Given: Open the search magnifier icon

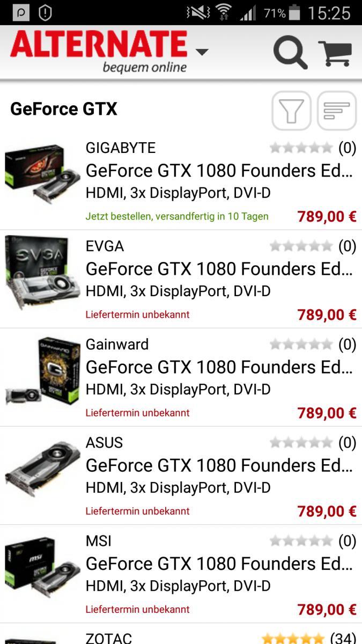Looking at the screenshot, I should coord(290,53).
